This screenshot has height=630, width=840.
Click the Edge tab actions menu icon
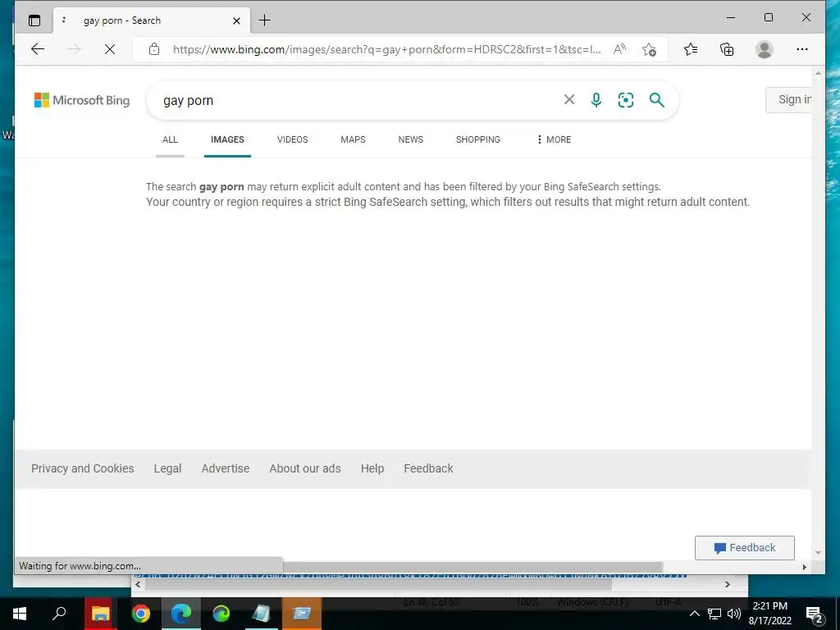[x=34, y=21]
